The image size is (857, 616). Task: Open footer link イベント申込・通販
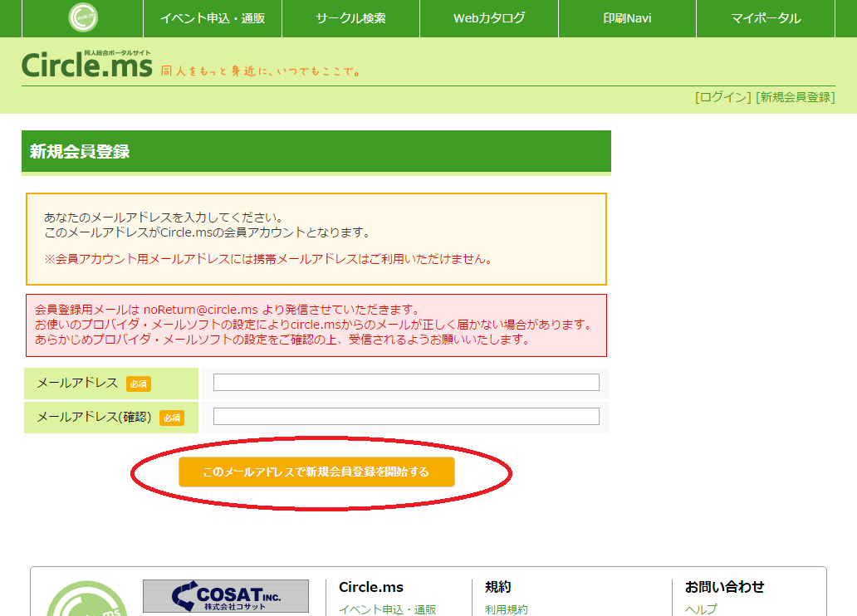point(388,609)
